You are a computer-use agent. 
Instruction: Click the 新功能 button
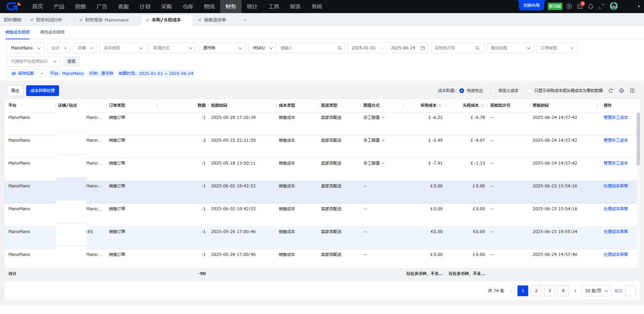tap(555, 6)
